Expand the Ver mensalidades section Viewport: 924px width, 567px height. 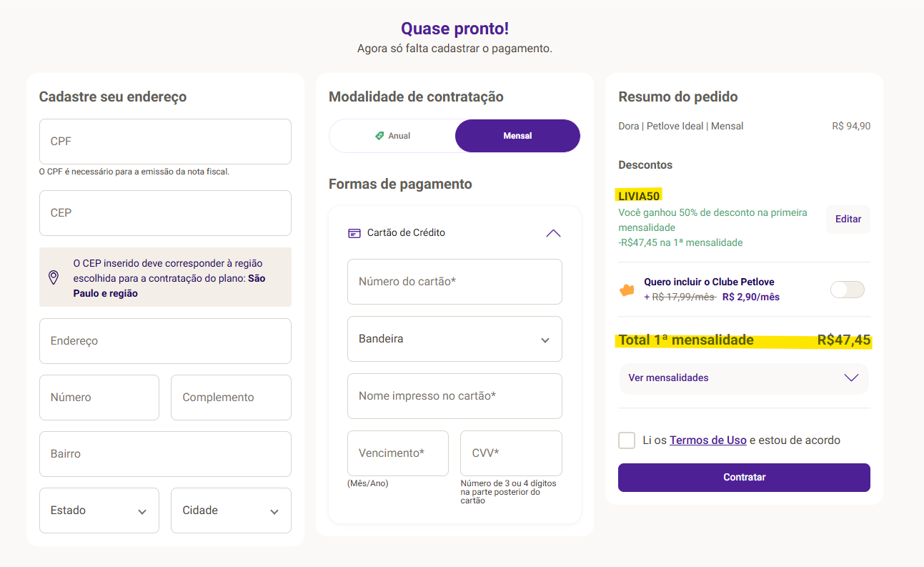pos(743,378)
